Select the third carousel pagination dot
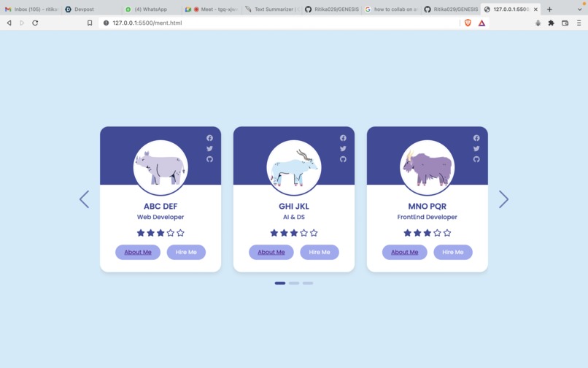The image size is (588, 368). 308,283
